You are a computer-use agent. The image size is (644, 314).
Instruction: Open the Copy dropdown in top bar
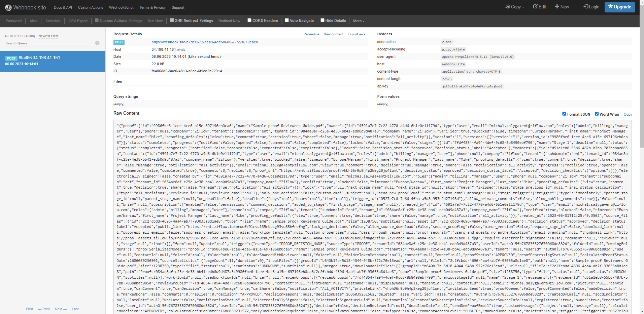coord(515,7)
